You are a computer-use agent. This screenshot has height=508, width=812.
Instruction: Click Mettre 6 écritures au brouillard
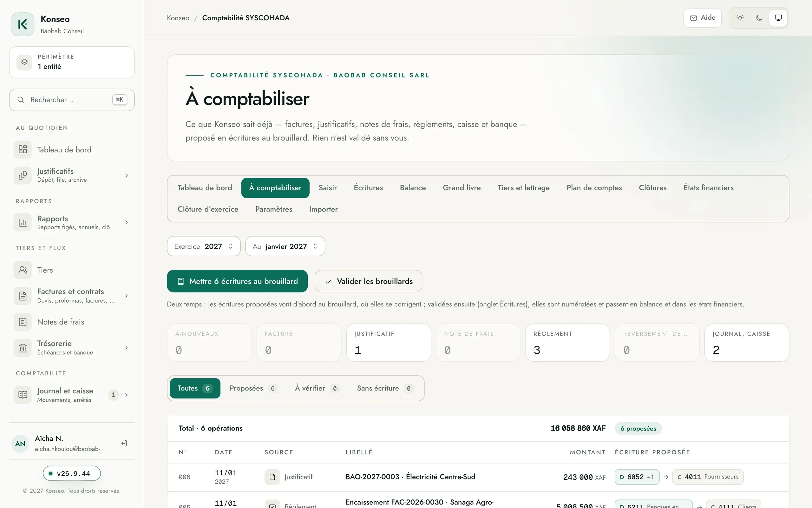coord(237,281)
